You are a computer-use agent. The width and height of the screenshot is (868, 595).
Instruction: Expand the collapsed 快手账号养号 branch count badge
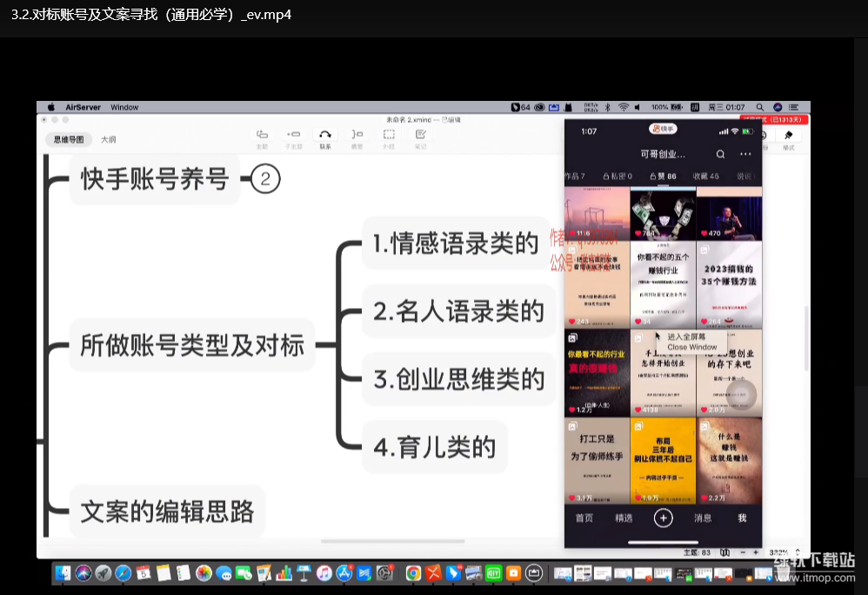pyautogui.click(x=266, y=179)
